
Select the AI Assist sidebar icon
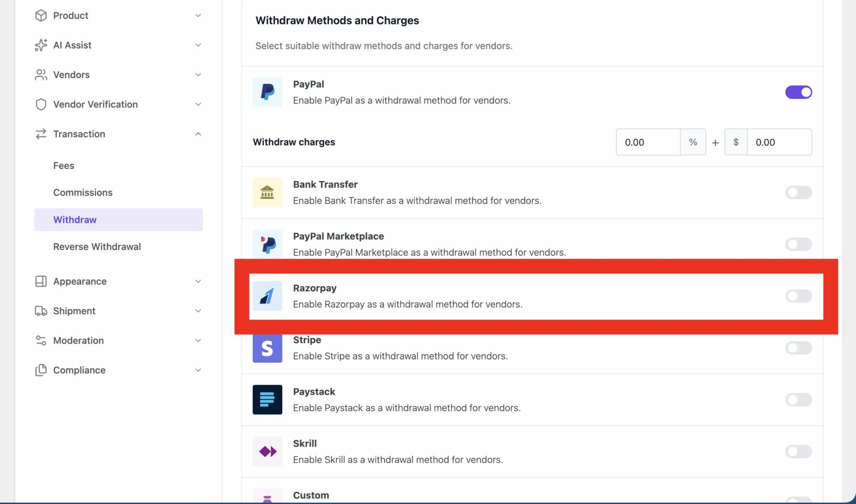(x=41, y=45)
